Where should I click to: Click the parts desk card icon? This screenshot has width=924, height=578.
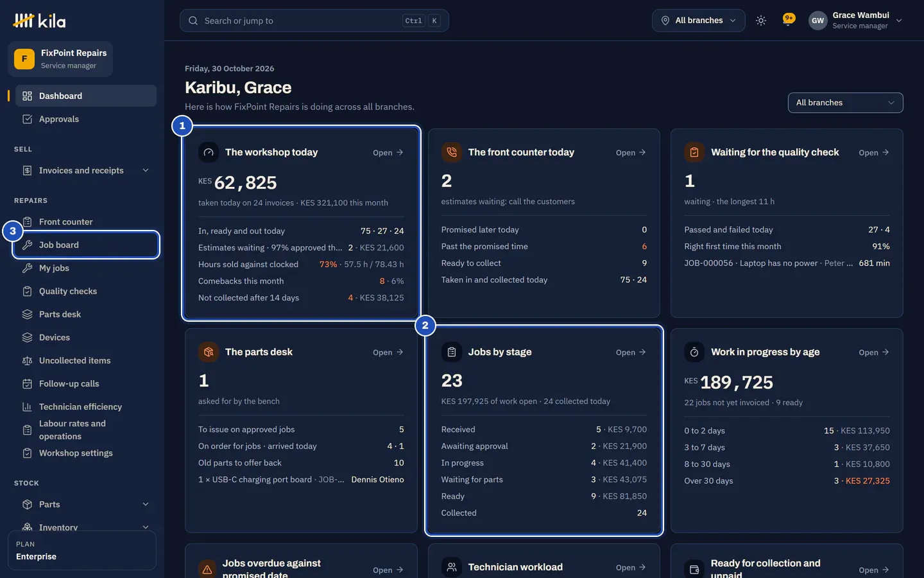(209, 352)
